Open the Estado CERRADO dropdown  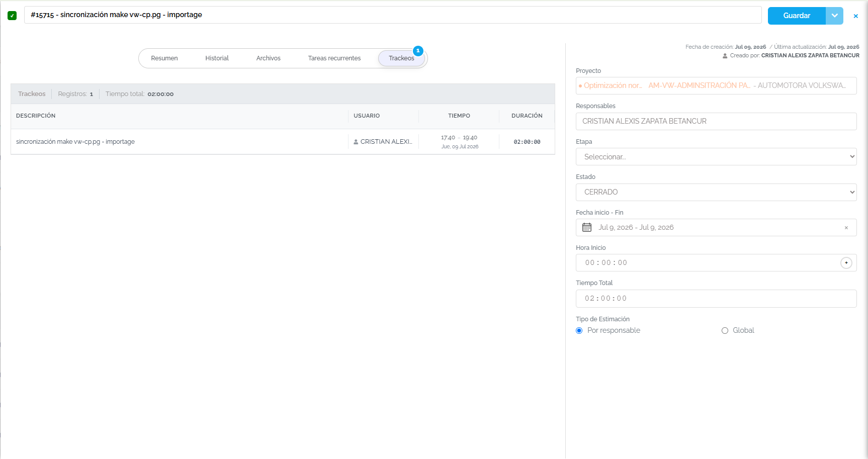coord(716,192)
